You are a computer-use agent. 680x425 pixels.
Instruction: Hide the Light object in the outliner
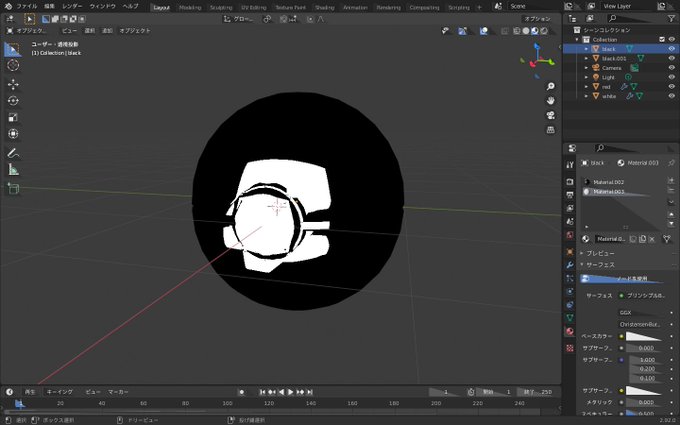point(672,77)
